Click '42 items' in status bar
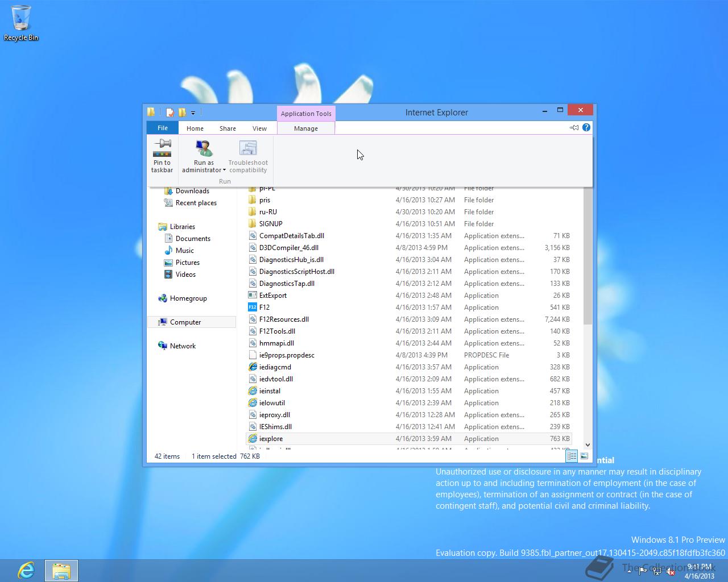 point(167,456)
